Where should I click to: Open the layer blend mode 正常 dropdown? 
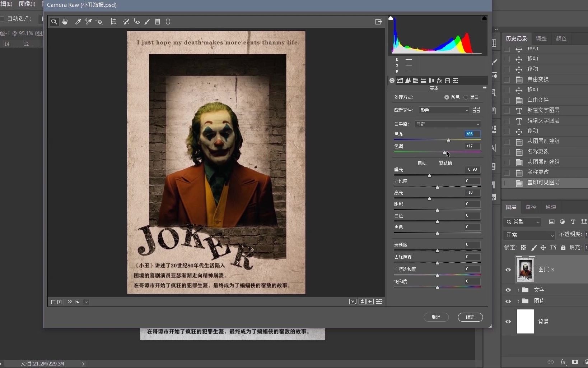(x=529, y=235)
